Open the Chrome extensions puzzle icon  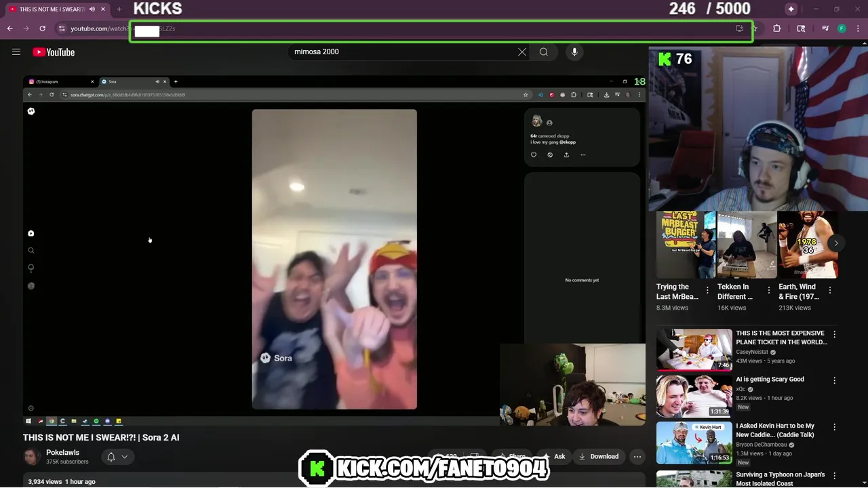pos(777,28)
